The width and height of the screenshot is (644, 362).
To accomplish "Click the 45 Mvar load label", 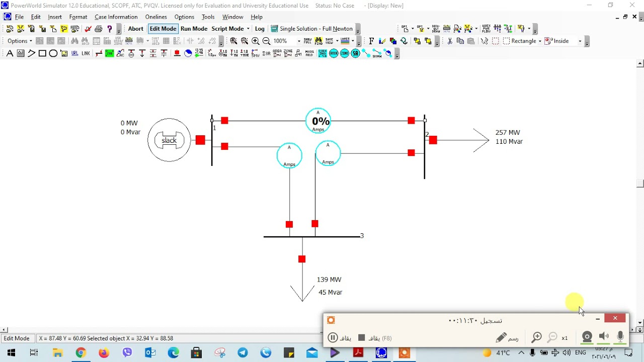I will click(330, 292).
